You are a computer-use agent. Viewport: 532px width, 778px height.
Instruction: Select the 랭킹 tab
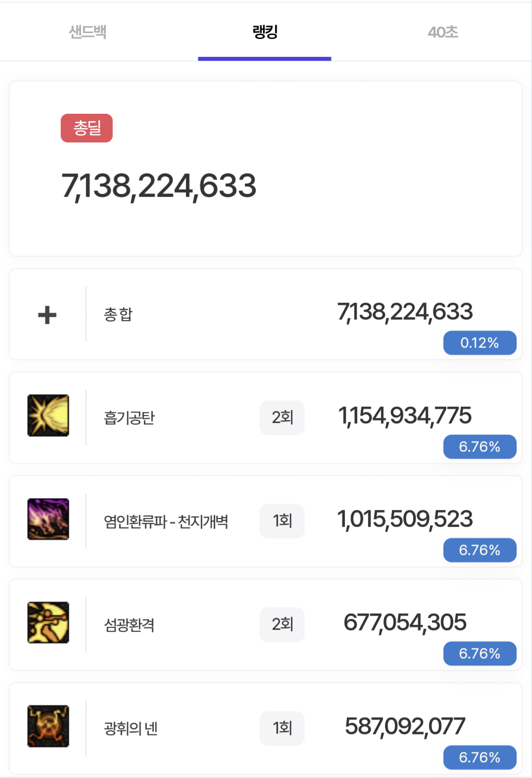(265, 32)
